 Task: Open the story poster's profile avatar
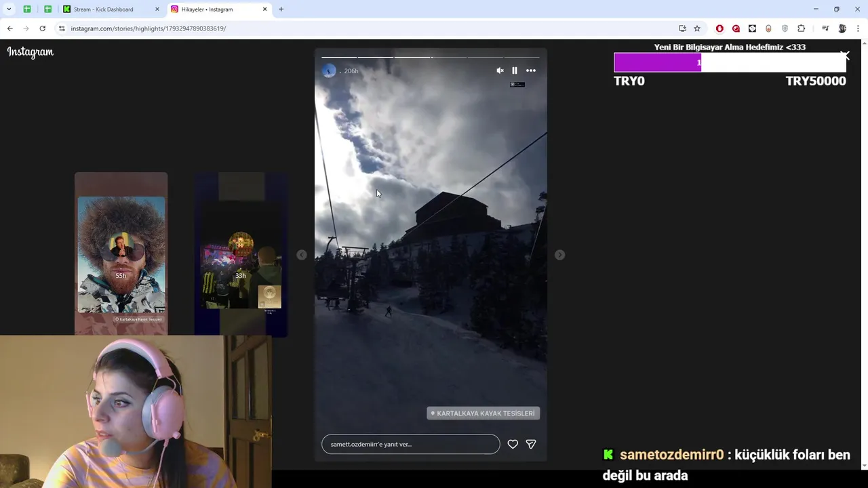329,70
